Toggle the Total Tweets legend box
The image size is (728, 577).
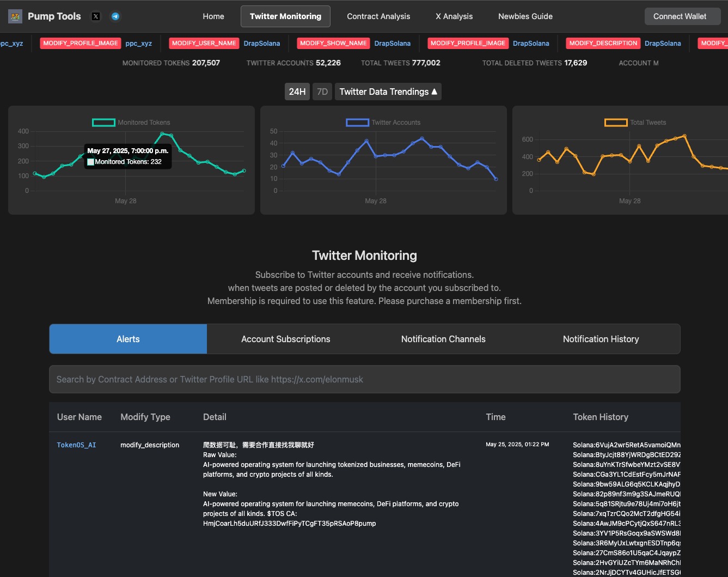(616, 123)
